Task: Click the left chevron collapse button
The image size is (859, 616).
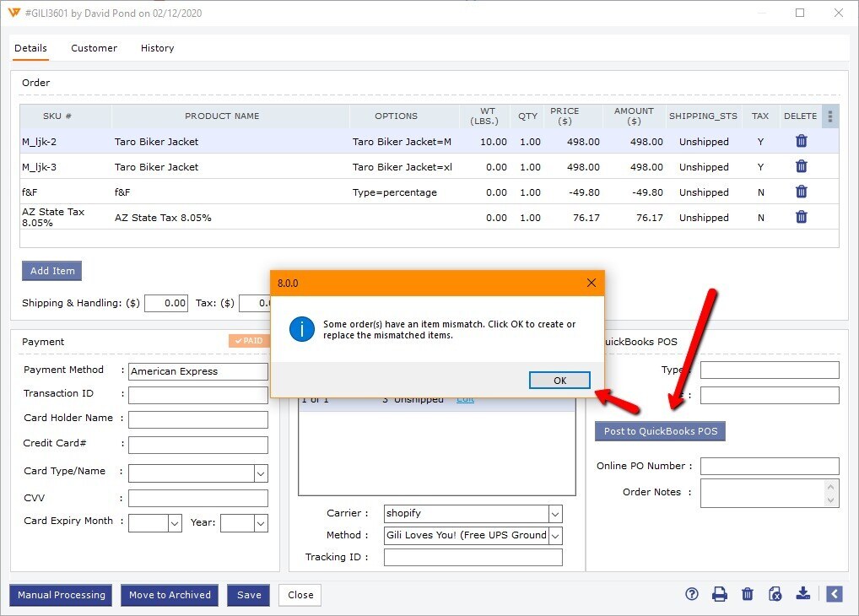Action: [834, 594]
